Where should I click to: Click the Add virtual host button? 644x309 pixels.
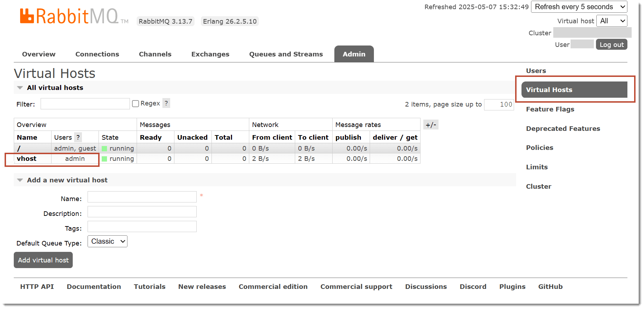click(x=43, y=260)
